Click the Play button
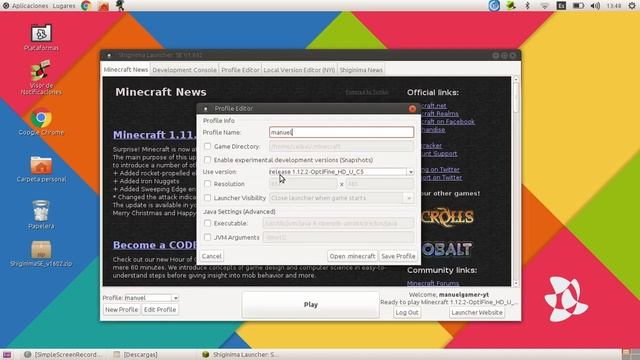 [311, 304]
